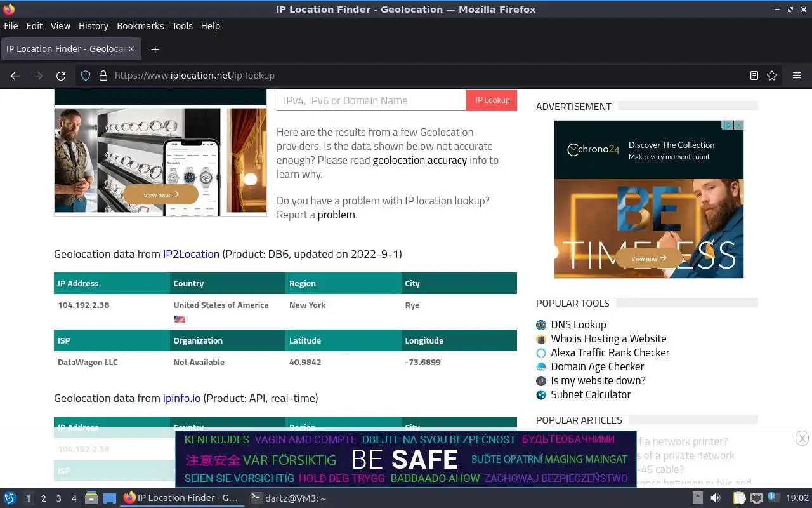Open the Help menu
The height and width of the screenshot is (508, 812).
[210, 26]
